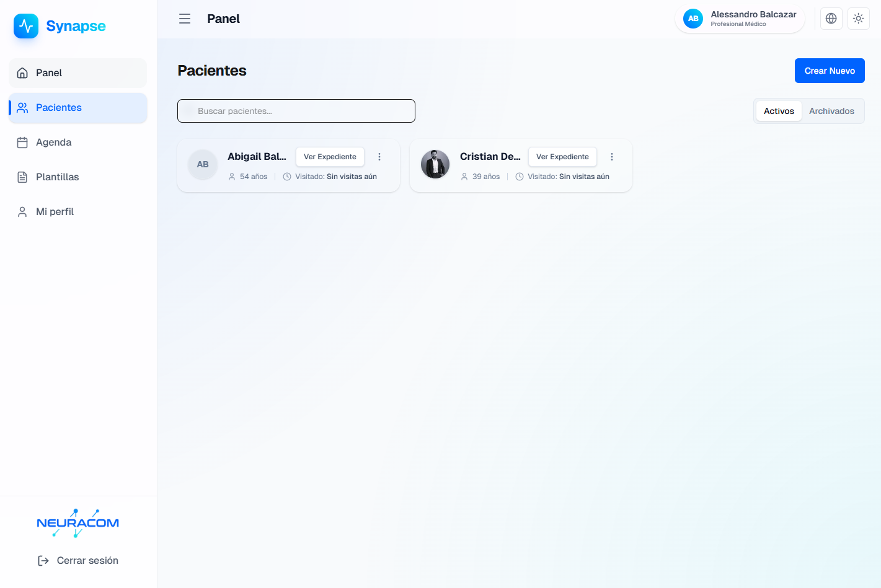Select Pacientes in the sidebar
This screenshot has width=881, height=588.
coord(78,108)
